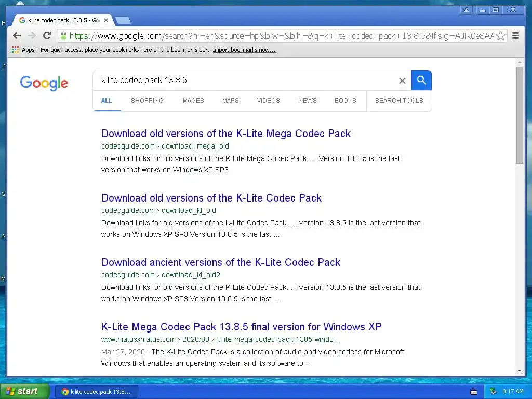Go back using the browser back arrow
Image resolution: width=532 pixels, height=399 pixels.
point(17,36)
